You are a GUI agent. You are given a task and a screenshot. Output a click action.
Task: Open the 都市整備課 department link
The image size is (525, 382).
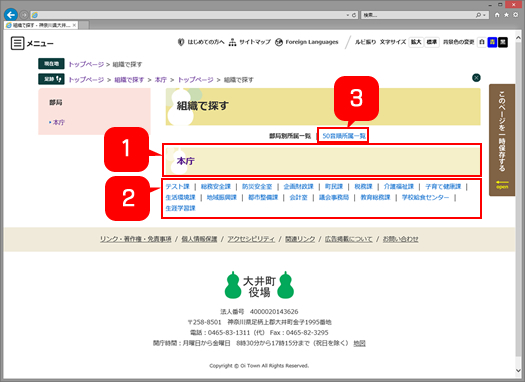point(263,198)
